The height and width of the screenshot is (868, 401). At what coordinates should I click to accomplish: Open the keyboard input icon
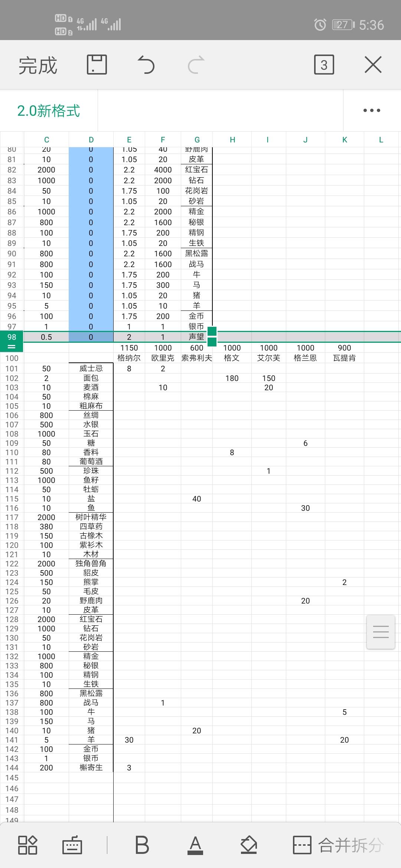(72, 845)
